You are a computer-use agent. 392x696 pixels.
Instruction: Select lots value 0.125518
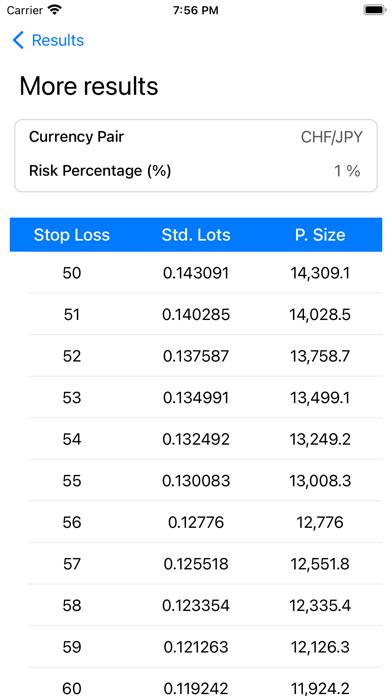tap(196, 564)
